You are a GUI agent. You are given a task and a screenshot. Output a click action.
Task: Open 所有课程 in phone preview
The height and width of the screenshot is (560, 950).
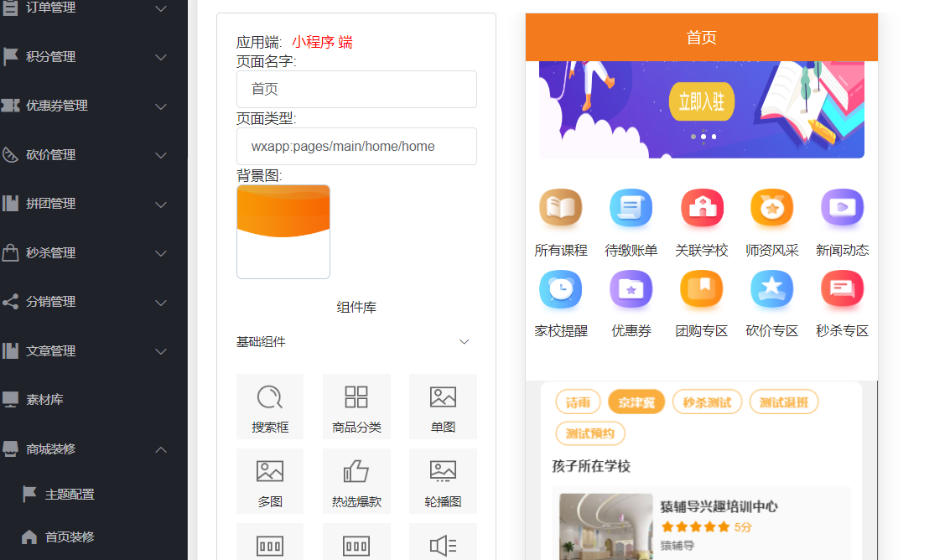tap(560, 222)
